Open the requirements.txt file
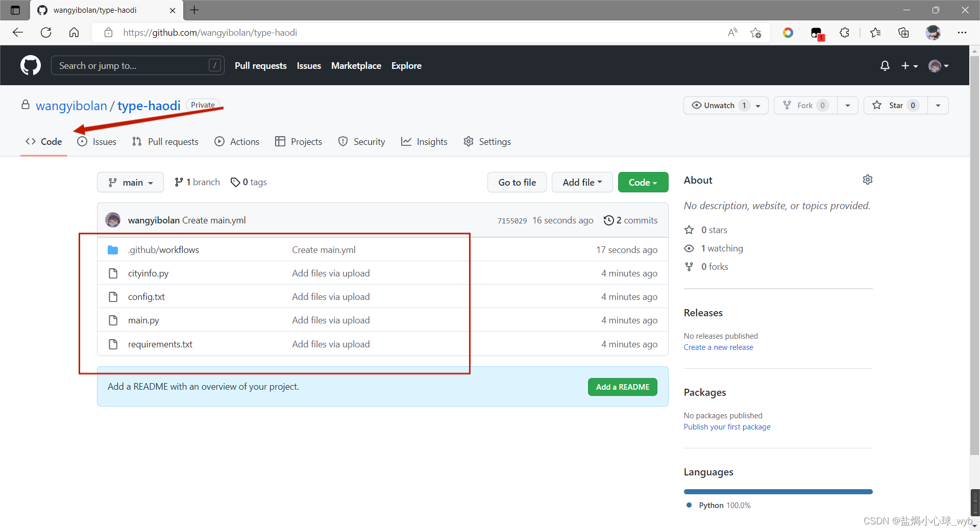This screenshot has height=531, width=980. click(160, 344)
